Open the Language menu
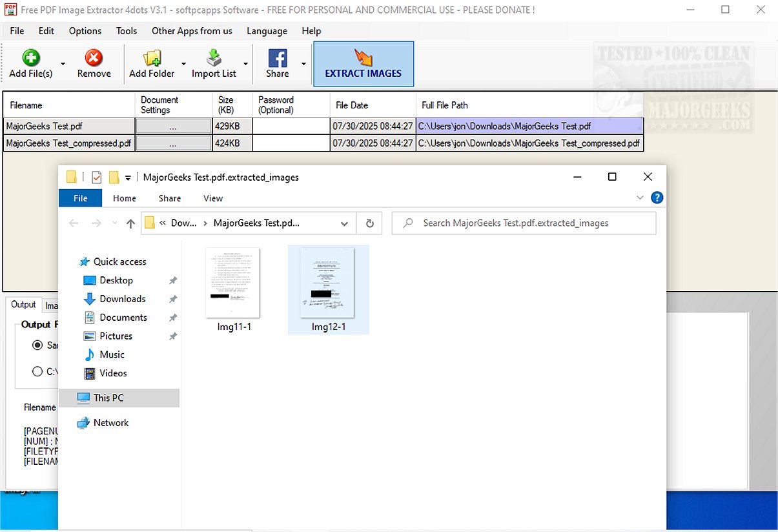The image size is (778, 532). coord(267,31)
